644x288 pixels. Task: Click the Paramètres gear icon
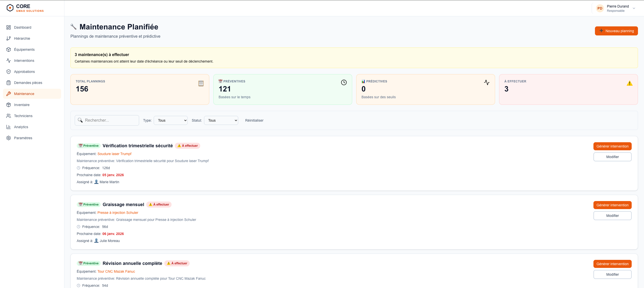(9, 138)
